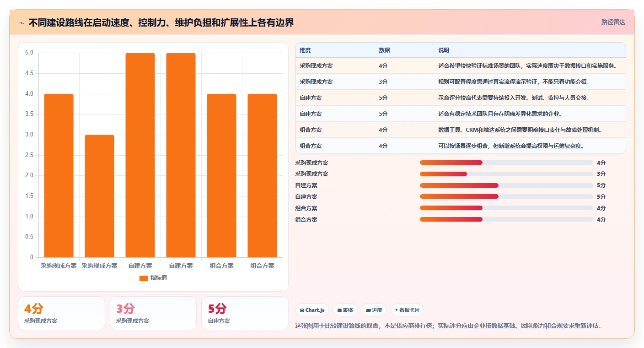644x348 pixels.
Task: Select the Chart.js tag
Action: (x=312, y=310)
